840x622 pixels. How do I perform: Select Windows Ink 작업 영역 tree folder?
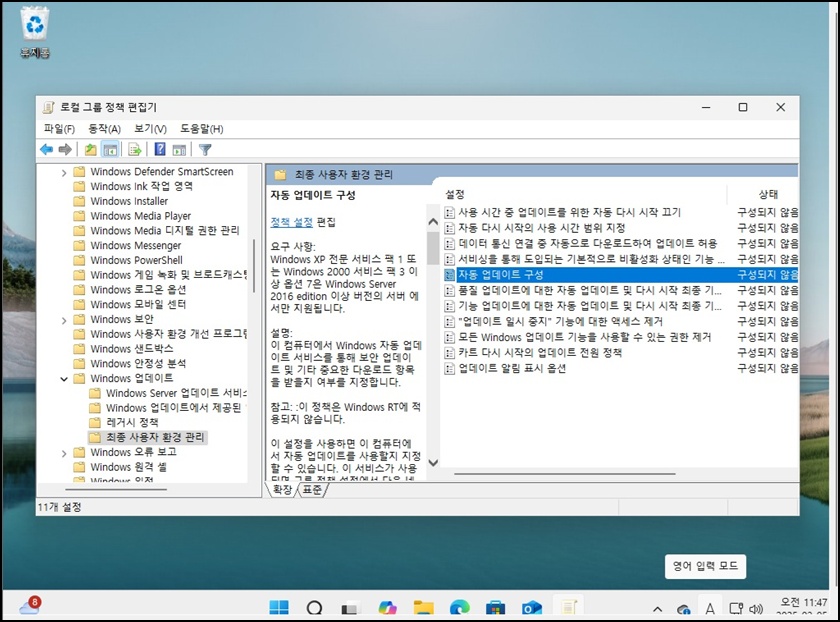pos(141,187)
